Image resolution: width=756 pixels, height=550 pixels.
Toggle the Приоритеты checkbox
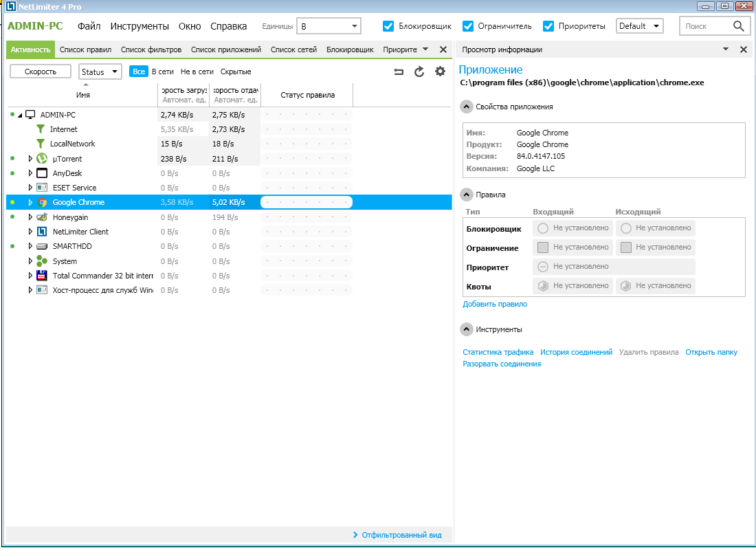click(x=548, y=26)
